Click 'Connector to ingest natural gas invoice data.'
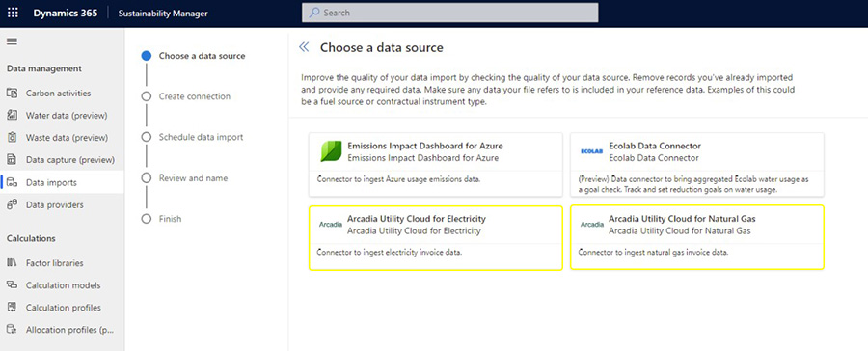The height and width of the screenshot is (351, 868). [x=653, y=252]
